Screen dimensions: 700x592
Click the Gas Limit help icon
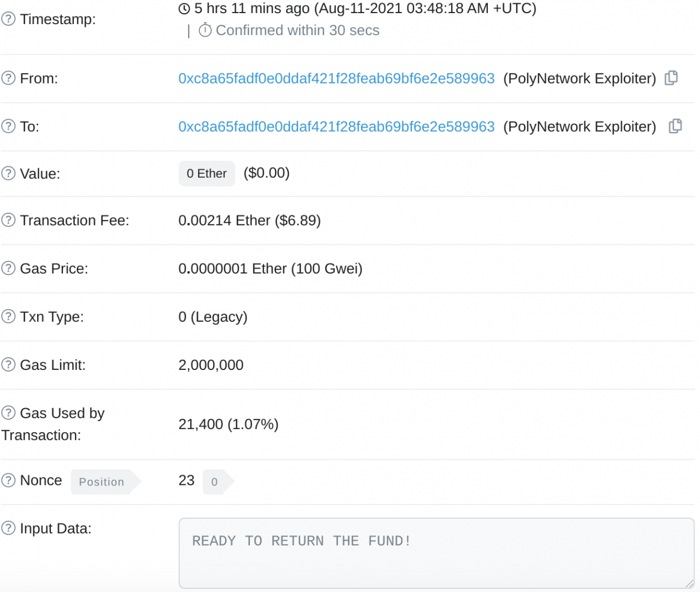click(x=8, y=364)
